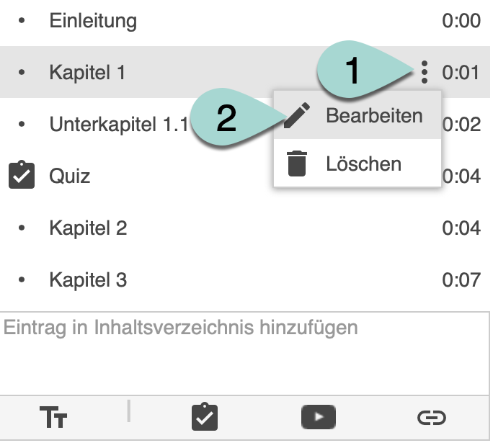Select the Kapitel 3 entry
This screenshot has height=448, width=493.
[x=88, y=280]
